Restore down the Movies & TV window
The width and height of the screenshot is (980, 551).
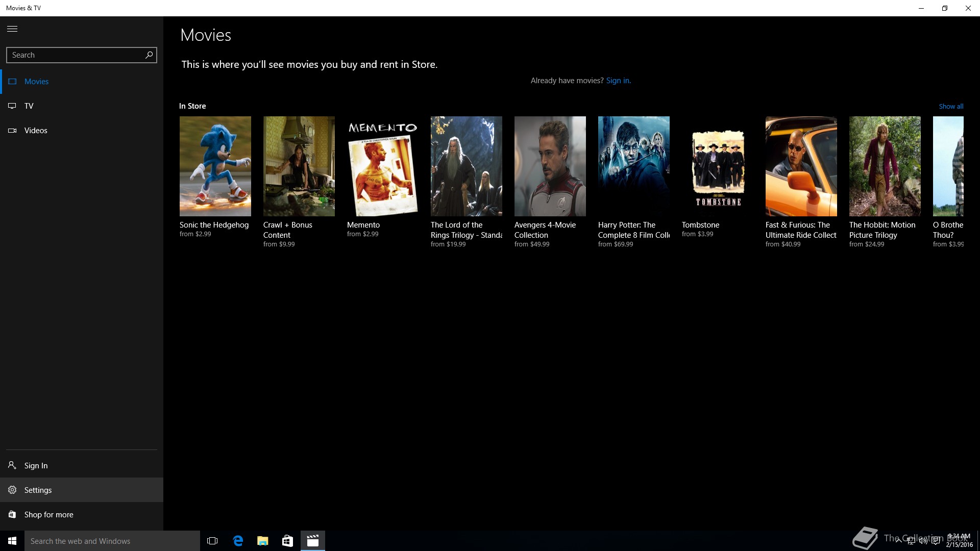point(945,8)
